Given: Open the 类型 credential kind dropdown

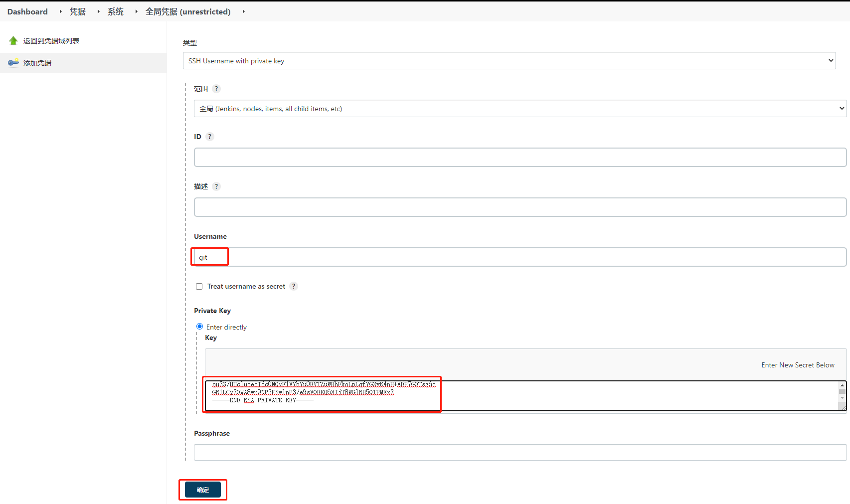Looking at the screenshot, I should tap(509, 61).
